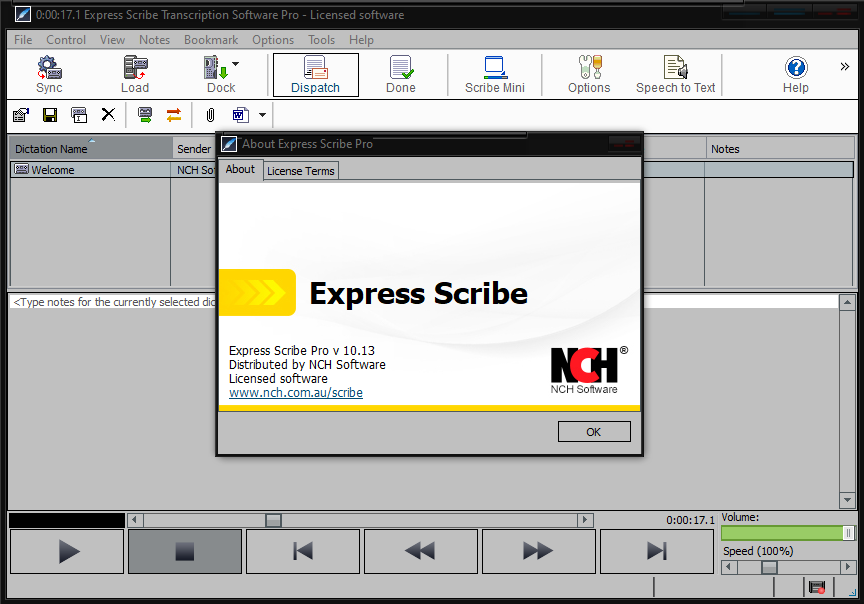Click the main window title bar app icon
Screen dimensions: 864x604
23,14
